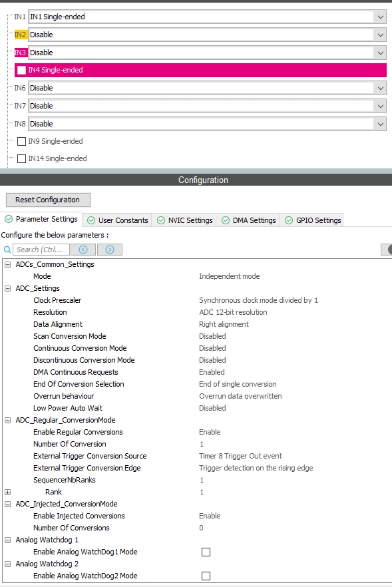Expand the Rank parameter node

[x=7, y=492]
